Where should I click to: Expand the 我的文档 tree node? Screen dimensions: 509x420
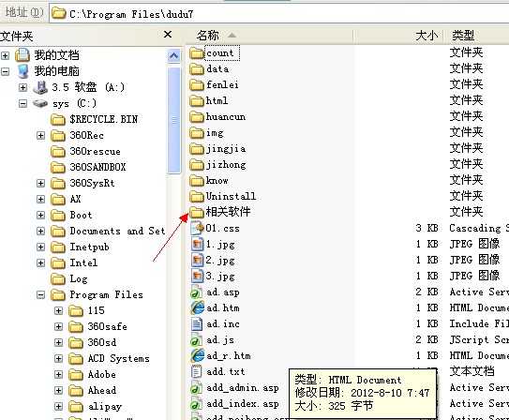click(x=5, y=55)
